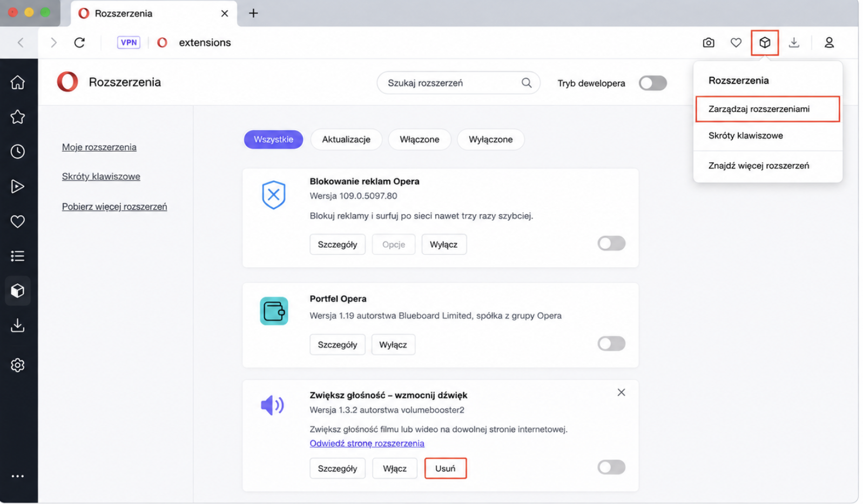Open Szczegóły for Portfel Opera
Screen dimensions: 863x504
coord(338,344)
